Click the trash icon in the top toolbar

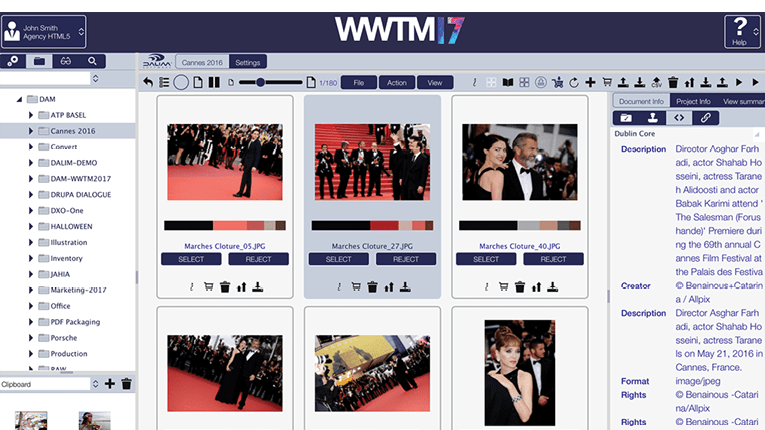pos(673,82)
